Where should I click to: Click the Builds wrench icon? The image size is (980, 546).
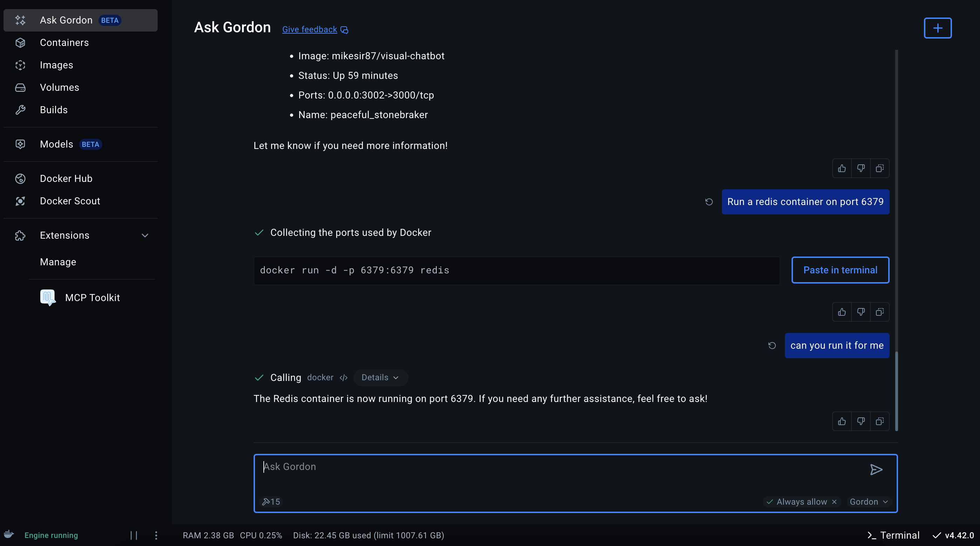point(20,110)
